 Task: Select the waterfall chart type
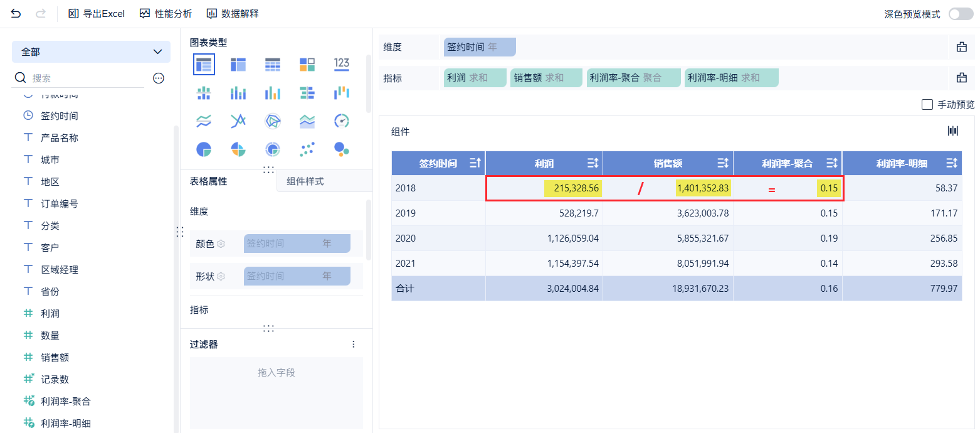tap(342, 93)
